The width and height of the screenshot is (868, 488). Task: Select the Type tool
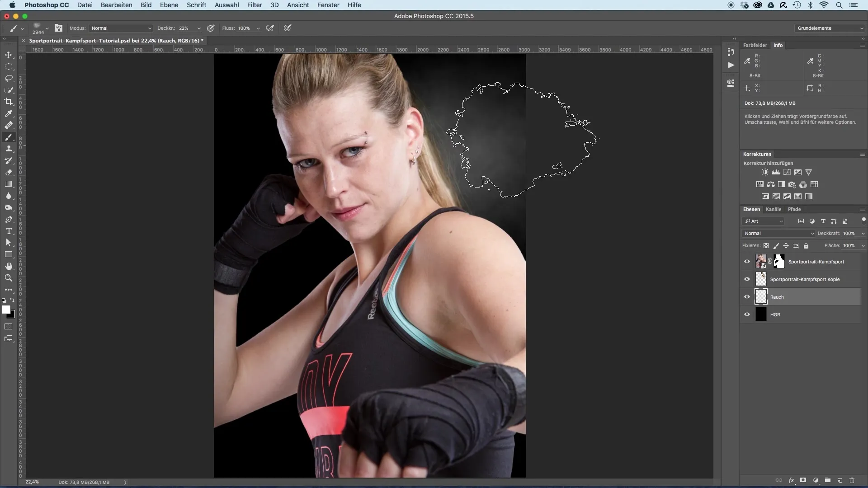(x=9, y=231)
